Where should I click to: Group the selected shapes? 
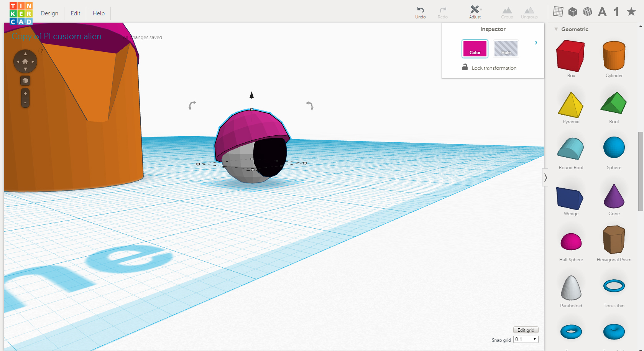tap(507, 13)
